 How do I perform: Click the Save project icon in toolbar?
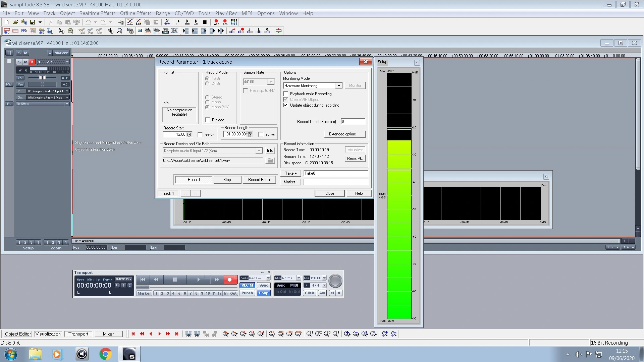pos(33,22)
